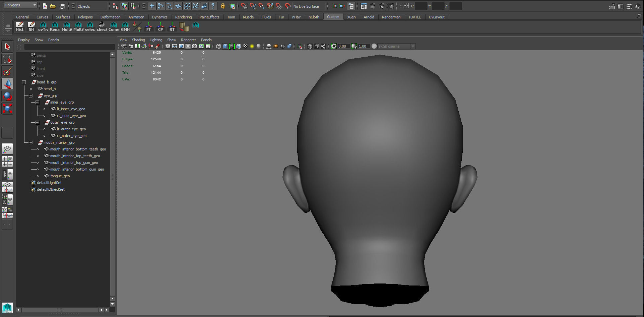Collapse the mouth_interior_grp node

click(30, 142)
